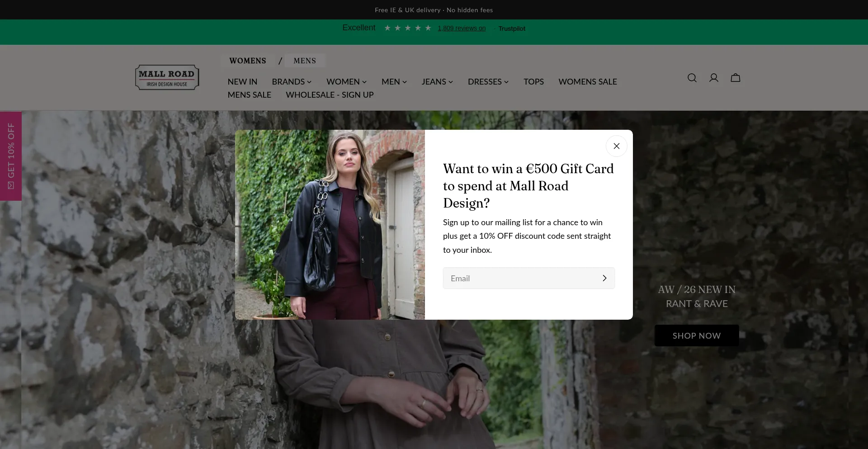This screenshot has height=449, width=868.
Task: Click the Mall Road logo
Action: (x=167, y=77)
